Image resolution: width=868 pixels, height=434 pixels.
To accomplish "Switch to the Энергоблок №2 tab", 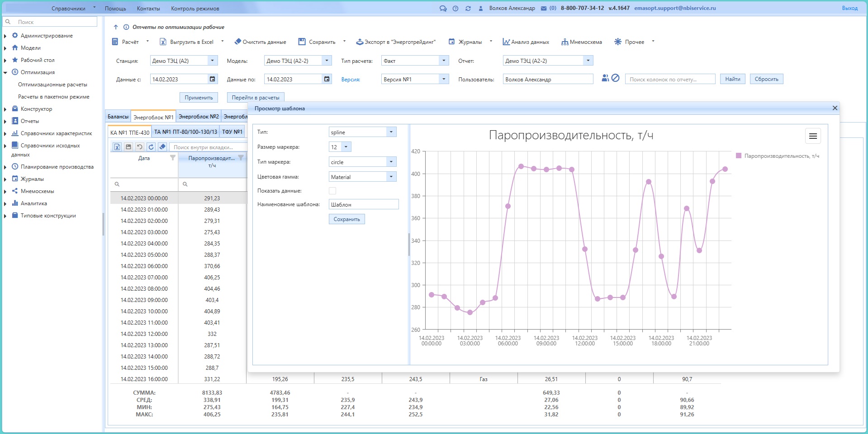I will pos(199,117).
